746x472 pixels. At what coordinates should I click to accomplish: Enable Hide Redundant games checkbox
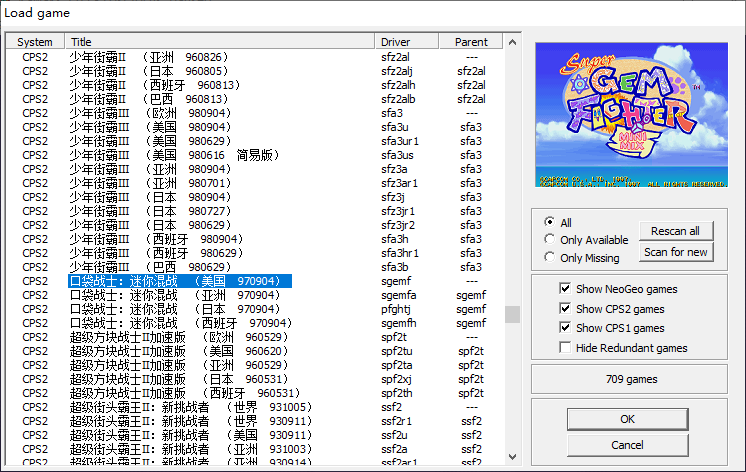566,347
